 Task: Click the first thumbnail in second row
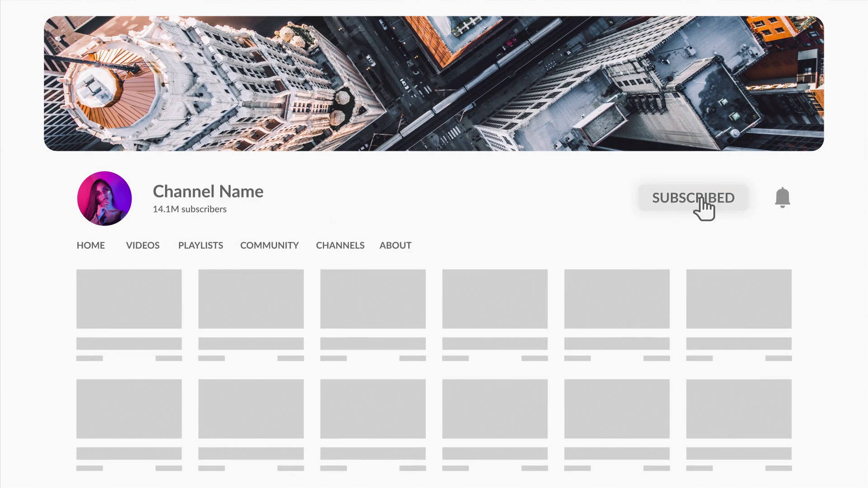[x=129, y=408]
